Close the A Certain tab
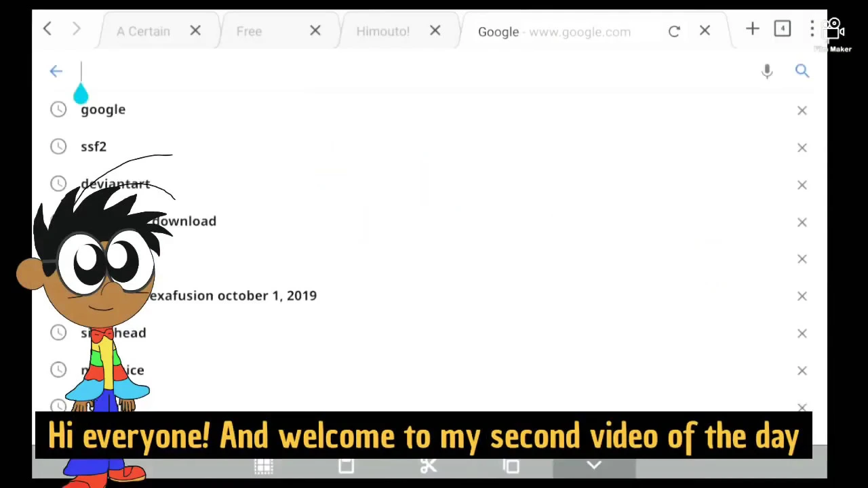The image size is (868, 488). click(x=195, y=30)
